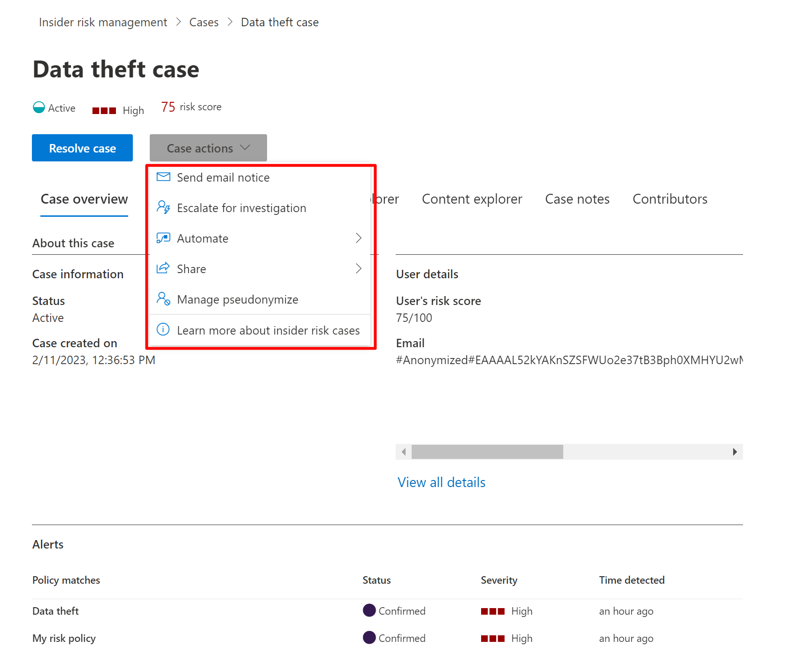Click the info icon for Learn more

(x=163, y=329)
